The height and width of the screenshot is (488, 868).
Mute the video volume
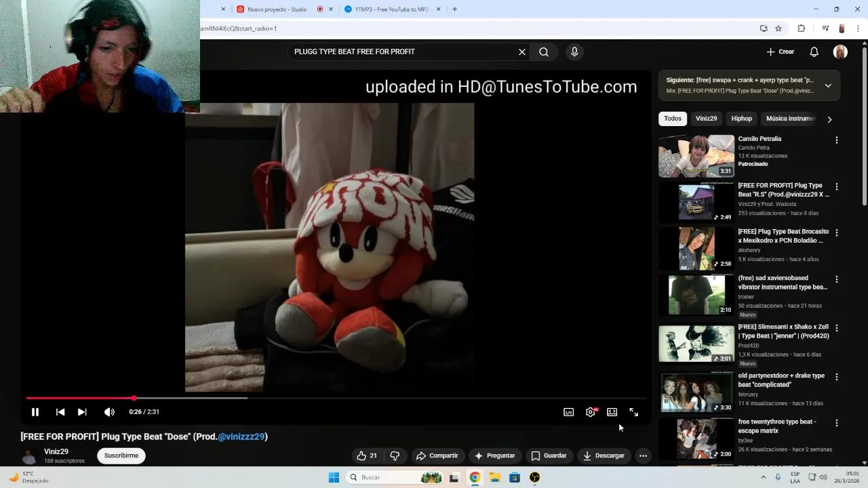(109, 412)
